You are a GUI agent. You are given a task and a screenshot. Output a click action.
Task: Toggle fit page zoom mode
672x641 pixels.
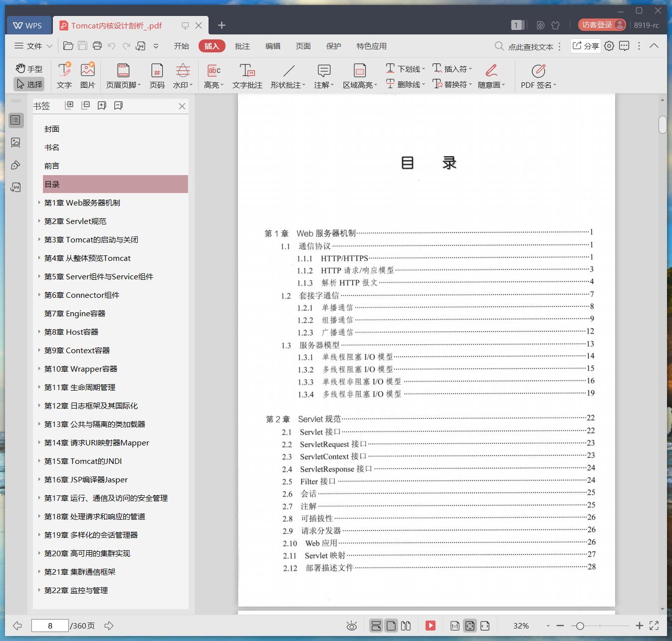[470, 626]
